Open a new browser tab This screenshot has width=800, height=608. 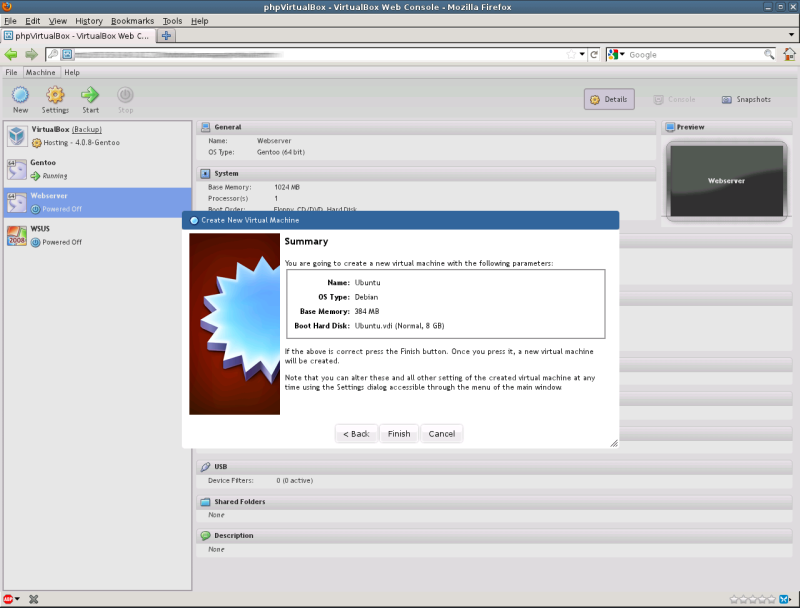166,36
